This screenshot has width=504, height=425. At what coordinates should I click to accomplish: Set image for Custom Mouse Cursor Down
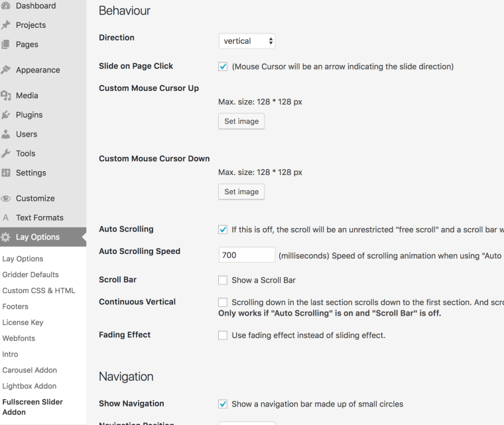[241, 192]
